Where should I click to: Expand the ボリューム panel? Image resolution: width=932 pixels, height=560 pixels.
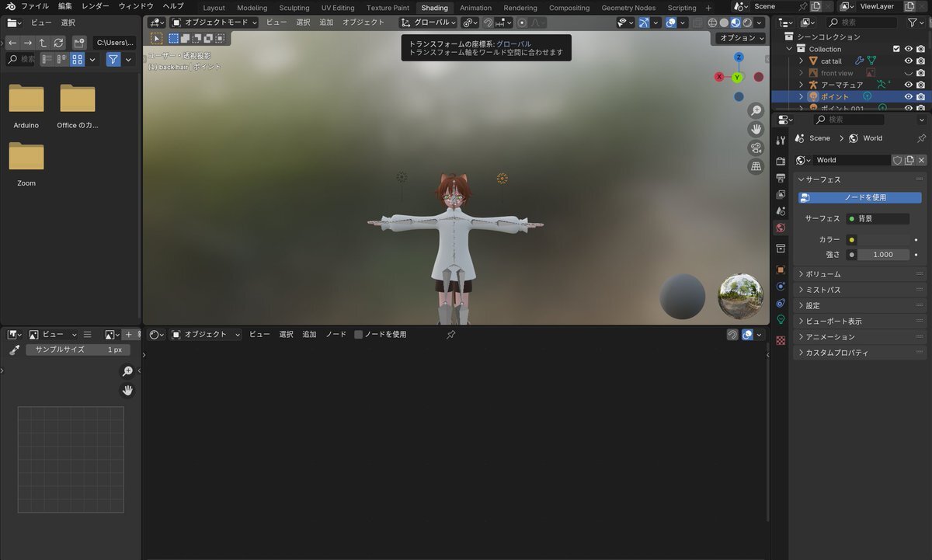[858, 273]
